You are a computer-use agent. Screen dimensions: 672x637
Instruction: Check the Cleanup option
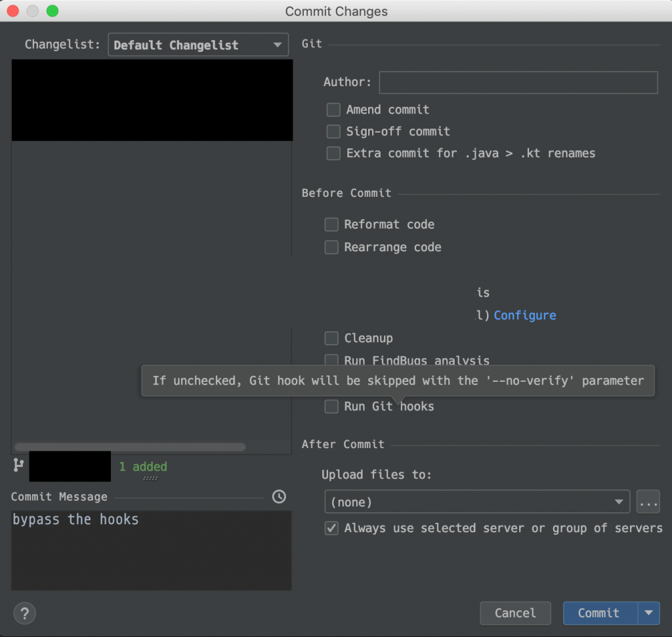click(331, 339)
